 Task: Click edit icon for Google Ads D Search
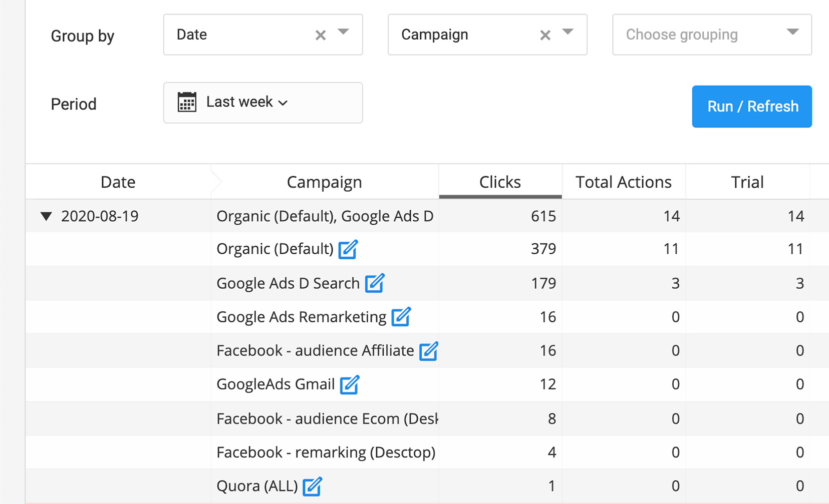click(374, 283)
